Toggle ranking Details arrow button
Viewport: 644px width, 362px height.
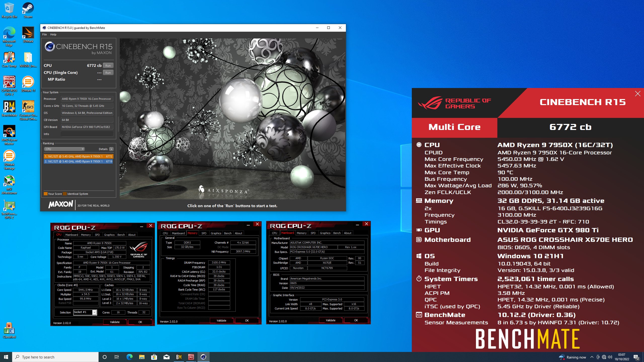pos(111,149)
